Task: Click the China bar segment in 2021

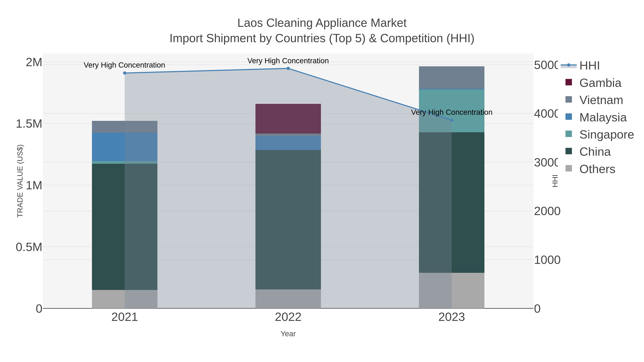Action: pos(125,227)
